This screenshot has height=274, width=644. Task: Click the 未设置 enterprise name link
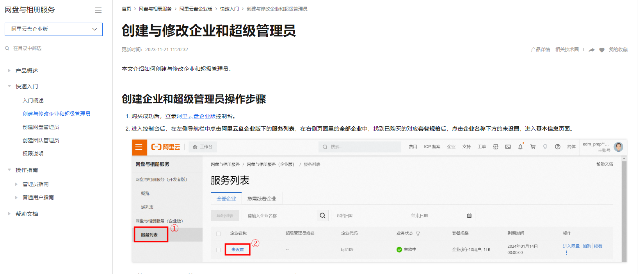(238, 250)
